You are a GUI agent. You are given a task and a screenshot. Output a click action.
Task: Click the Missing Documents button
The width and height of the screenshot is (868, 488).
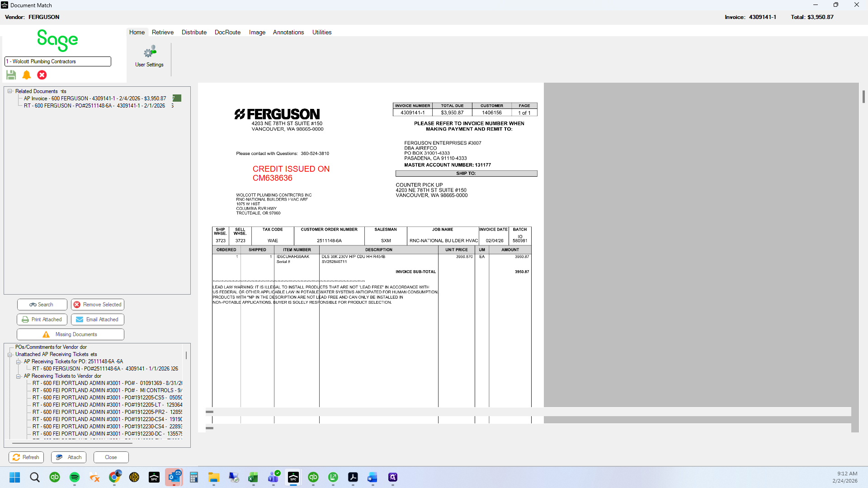click(71, 334)
